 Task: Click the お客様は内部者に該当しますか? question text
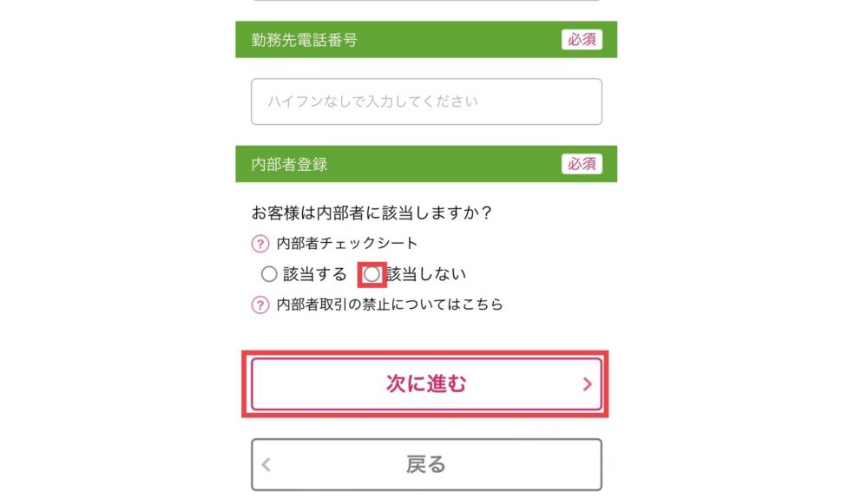(x=372, y=213)
